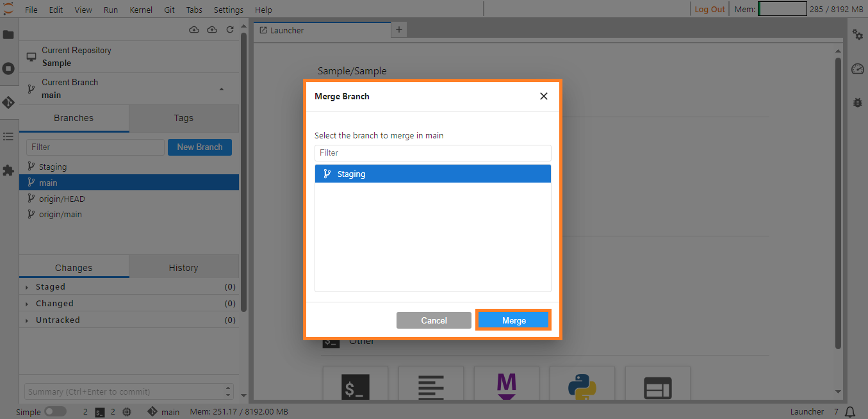Viewport: 868px width, 419px height.
Task: Toggle Simple interface mode switch
Action: click(x=55, y=411)
